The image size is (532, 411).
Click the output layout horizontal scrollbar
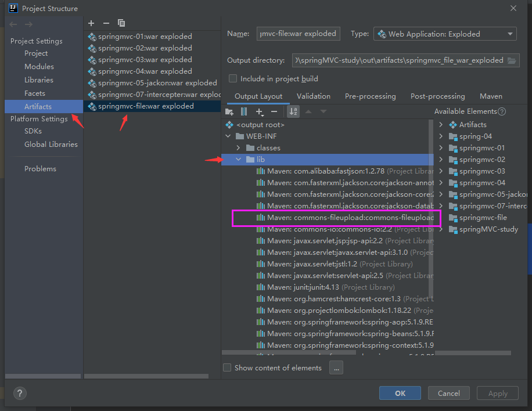click(x=289, y=353)
